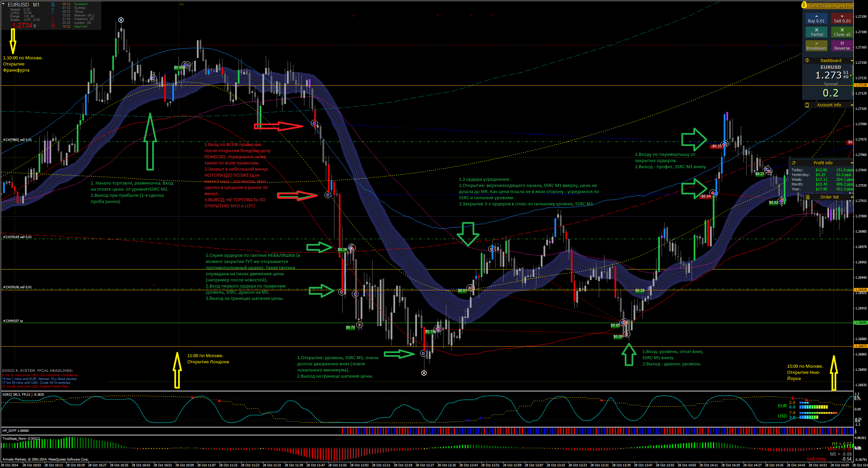Image resolution: width=868 pixels, height=468 pixels.
Task: Collapse the Profit info section arrow
Action: click(x=852, y=163)
